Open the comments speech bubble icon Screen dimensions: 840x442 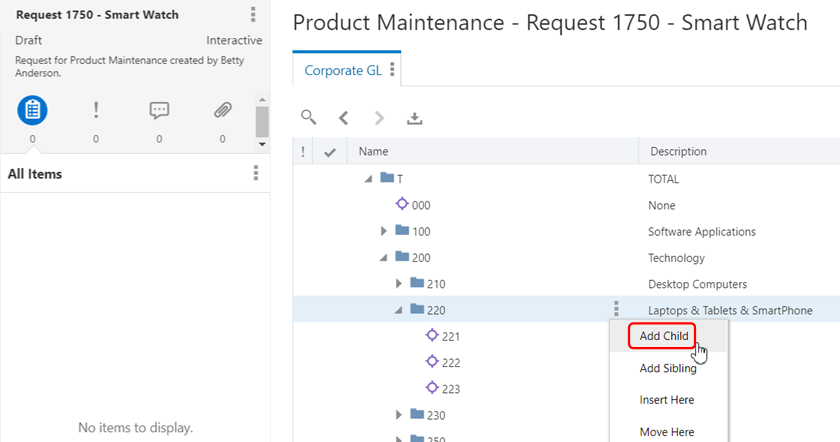pyautogui.click(x=159, y=110)
